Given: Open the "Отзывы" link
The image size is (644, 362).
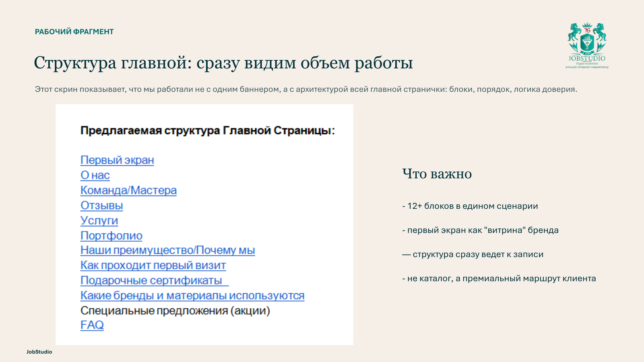Looking at the screenshot, I should click(101, 206).
